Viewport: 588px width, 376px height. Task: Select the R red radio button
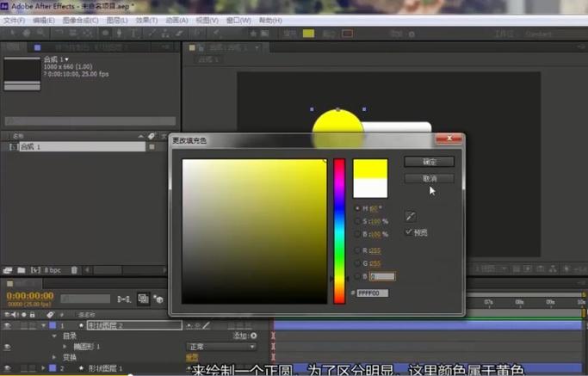358,250
